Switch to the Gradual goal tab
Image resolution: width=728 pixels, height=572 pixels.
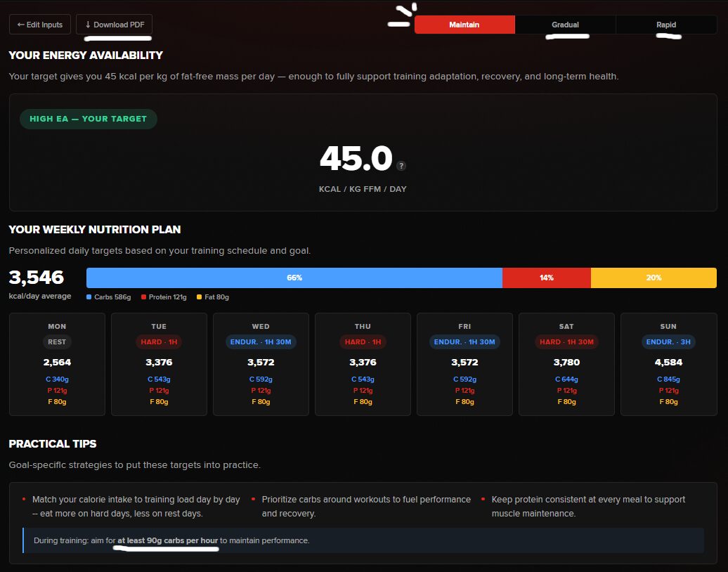565,25
